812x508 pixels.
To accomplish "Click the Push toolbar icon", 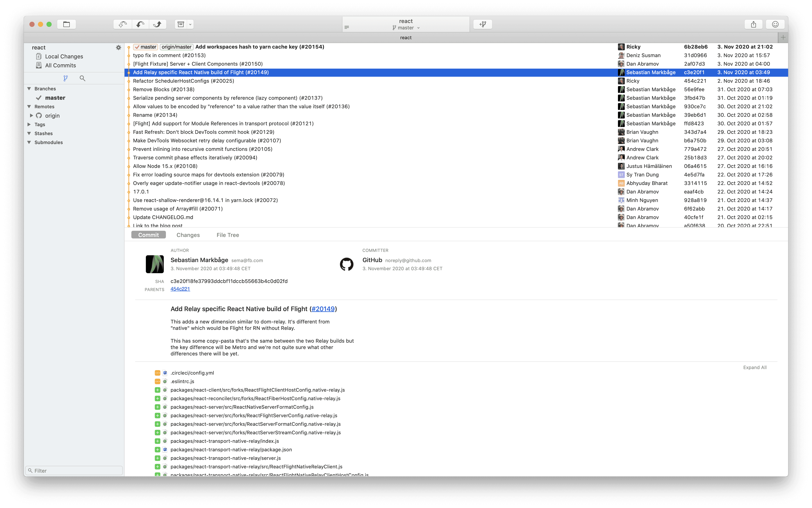I will (x=157, y=24).
